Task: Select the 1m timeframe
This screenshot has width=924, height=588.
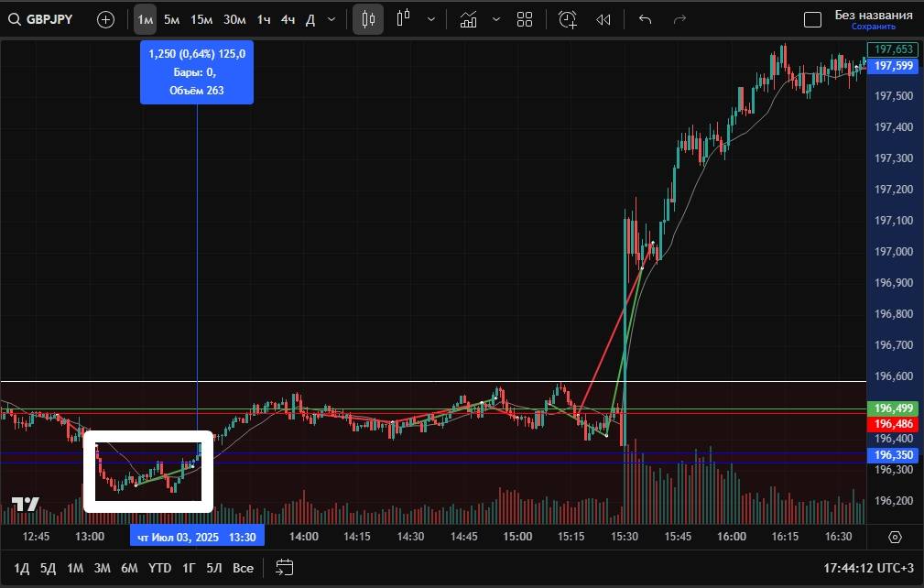Action: point(145,19)
